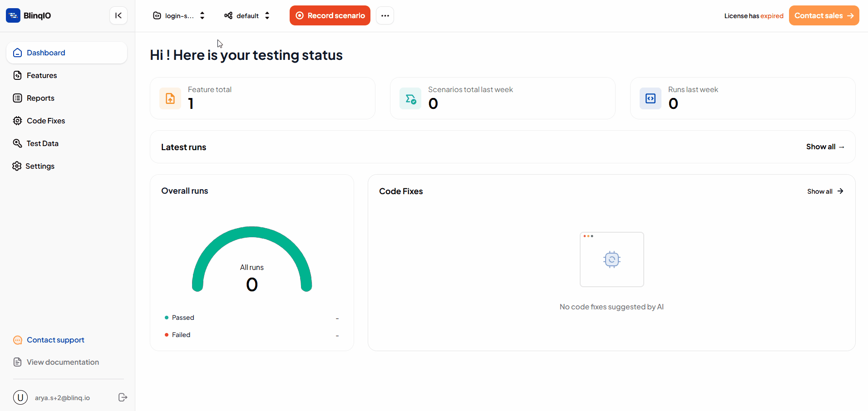Click Show all in Latest runs
868x411 pixels.
825,147
